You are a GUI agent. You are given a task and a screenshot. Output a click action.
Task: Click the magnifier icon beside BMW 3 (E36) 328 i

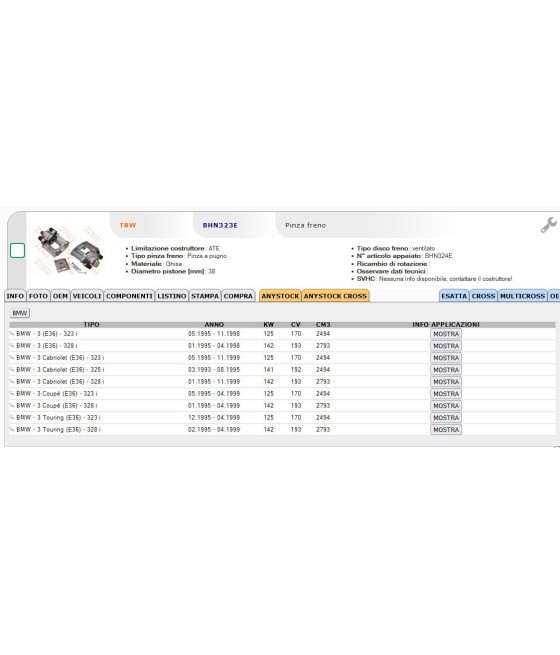point(12,346)
